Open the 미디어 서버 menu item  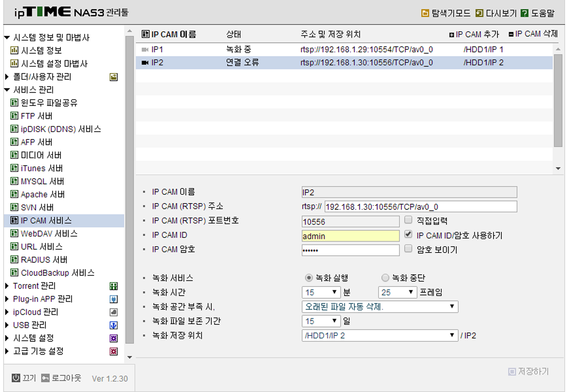(41, 155)
